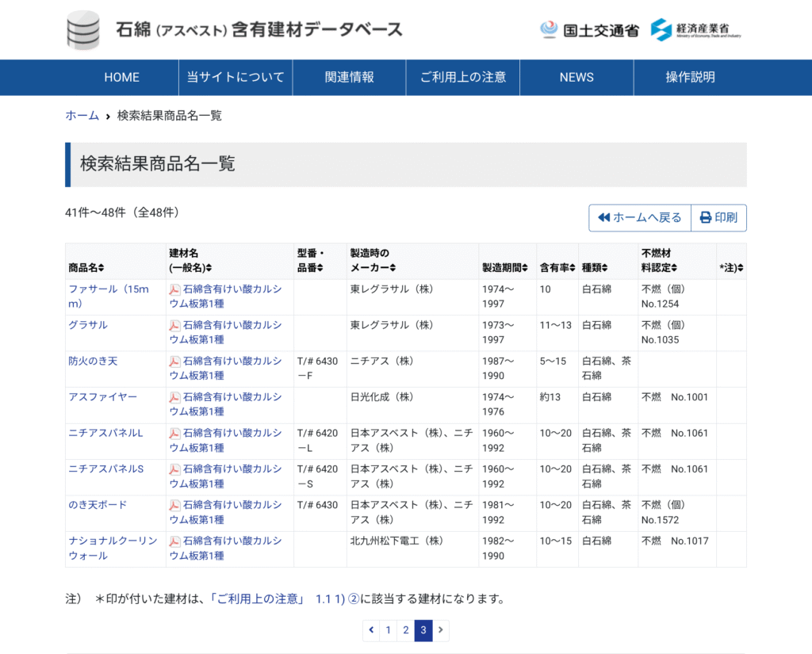Sort by *注) column arrows
Viewport: 812px width, 654px height.
(x=741, y=268)
